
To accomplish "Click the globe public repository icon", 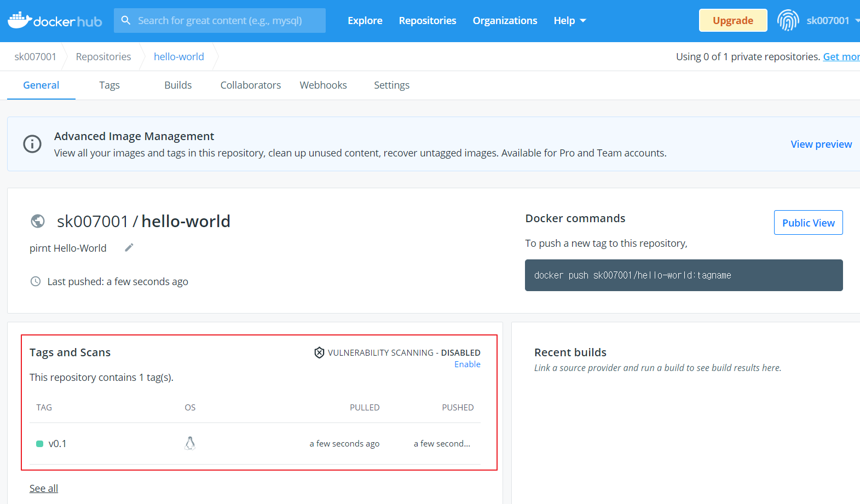I will [38, 221].
